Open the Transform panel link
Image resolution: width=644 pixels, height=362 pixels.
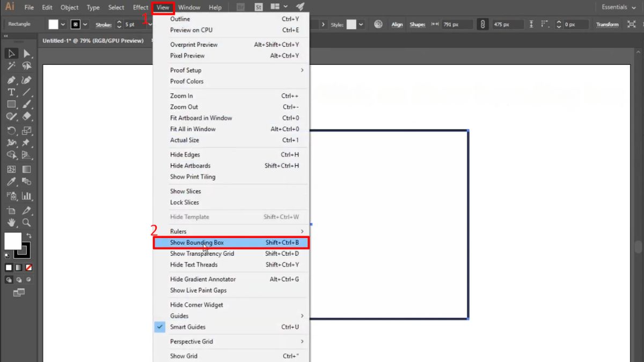click(608, 25)
